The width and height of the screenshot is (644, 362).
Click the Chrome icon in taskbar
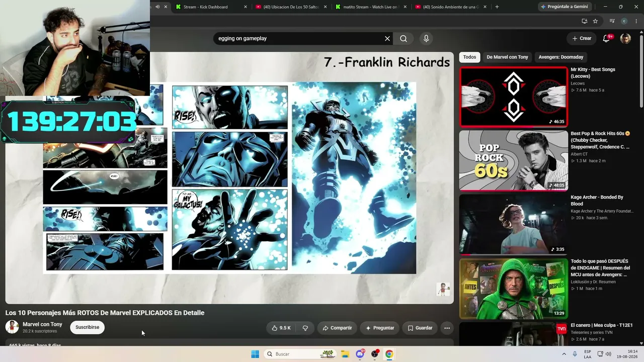389,354
